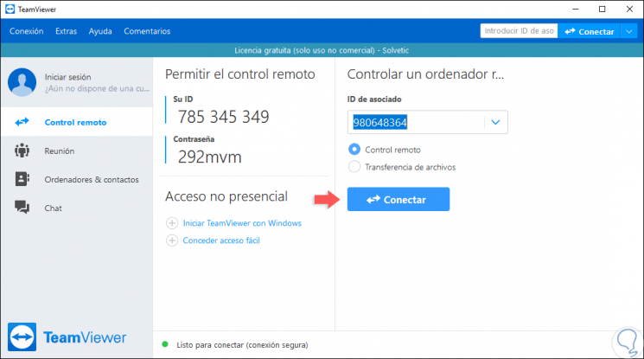Open Conceder acceso fácil link
This screenshot has height=359, width=644.
(x=221, y=240)
